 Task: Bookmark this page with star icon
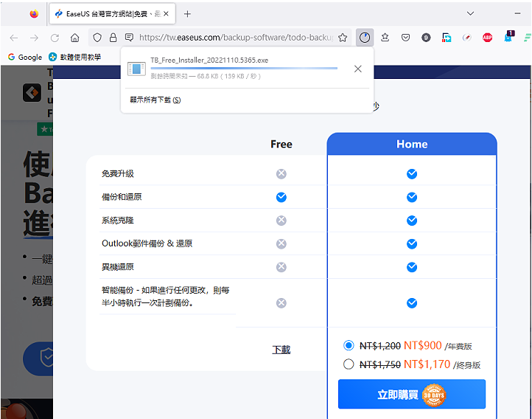coord(343,38)
